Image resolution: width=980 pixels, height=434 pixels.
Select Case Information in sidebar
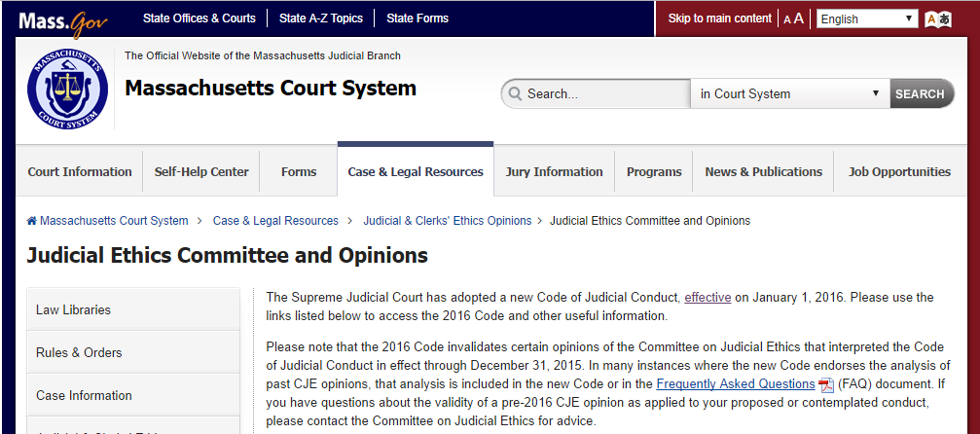coord(133,395)
